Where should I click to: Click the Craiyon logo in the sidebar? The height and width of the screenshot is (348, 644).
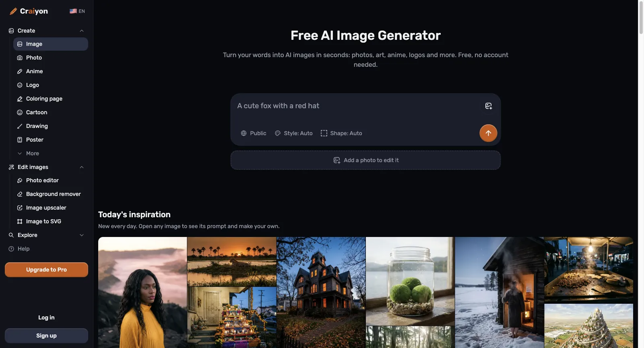click(x=29, y=11)
